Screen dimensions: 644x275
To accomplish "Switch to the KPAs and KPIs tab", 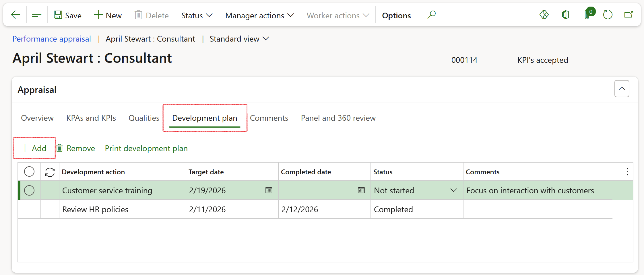I will tap(91, 118).
